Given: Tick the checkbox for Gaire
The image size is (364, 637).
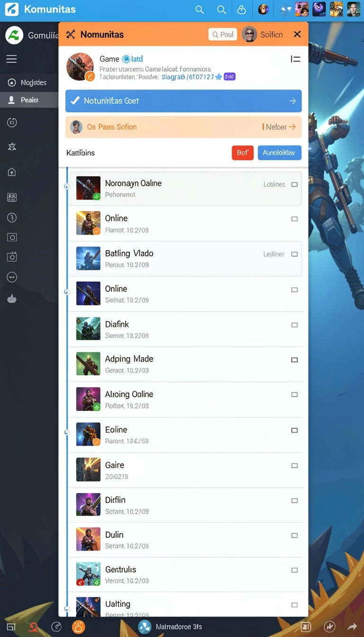Looking at the screenshot, I should [294, 465].
